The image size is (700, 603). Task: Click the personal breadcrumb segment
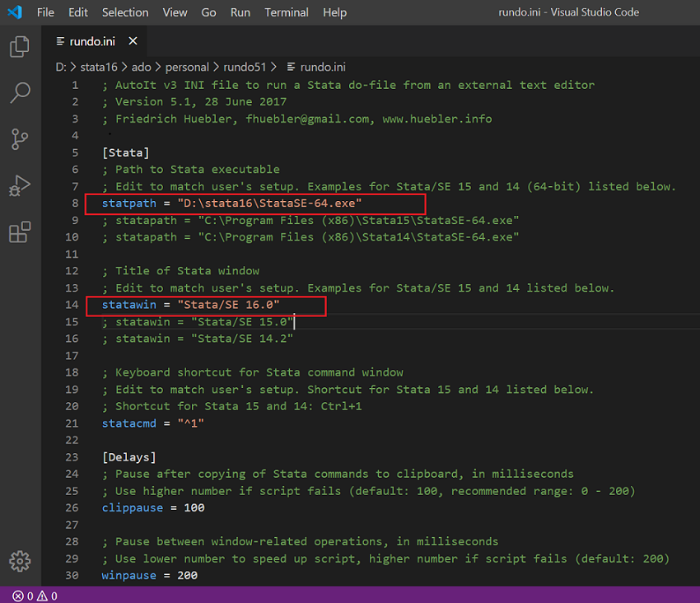[187, 67]
